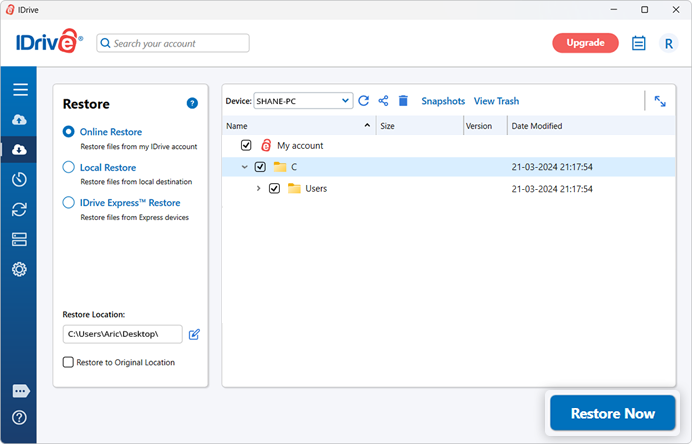Open the Snapshots link
Viewport: 692px width, 444px height.
(x=443, y=101)
